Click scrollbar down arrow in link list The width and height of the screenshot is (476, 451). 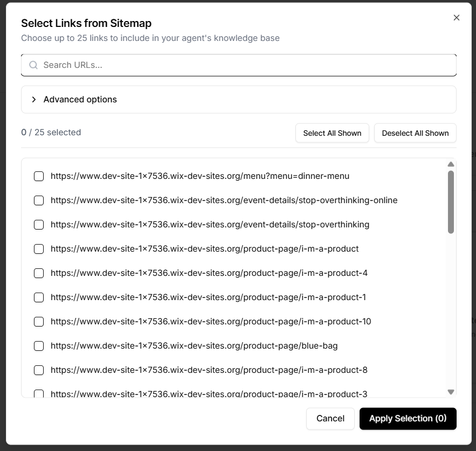[x=451, y=392]
